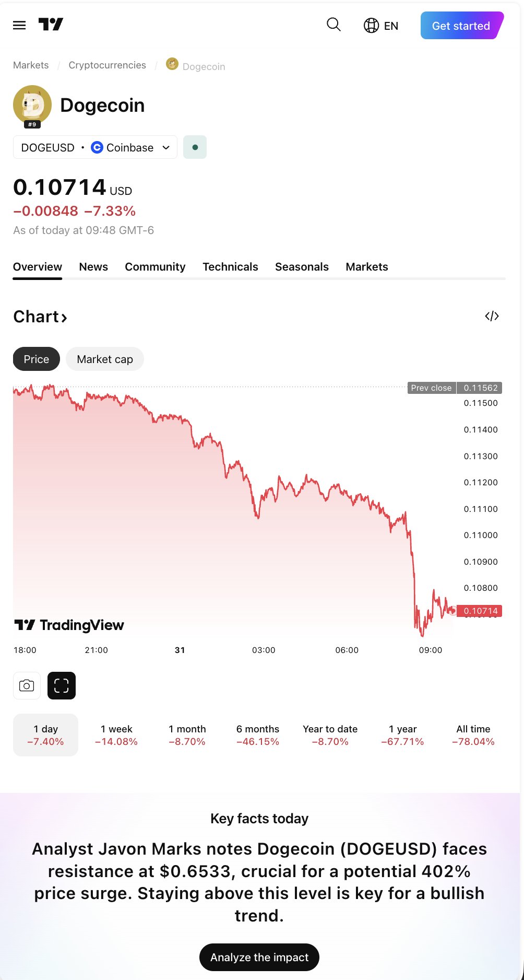The width and height of the screenshot is (524, 980).
Task: Toggle chart to Market cap view
Action: tap(104, 359)
